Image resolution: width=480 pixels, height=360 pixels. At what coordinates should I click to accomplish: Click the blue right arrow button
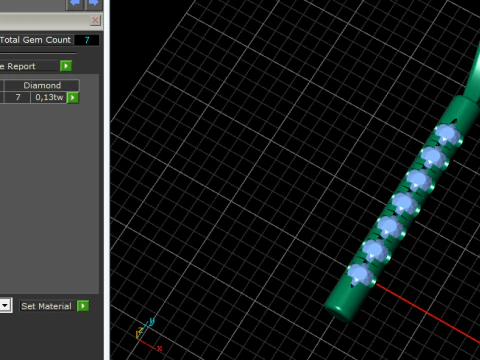93,4
